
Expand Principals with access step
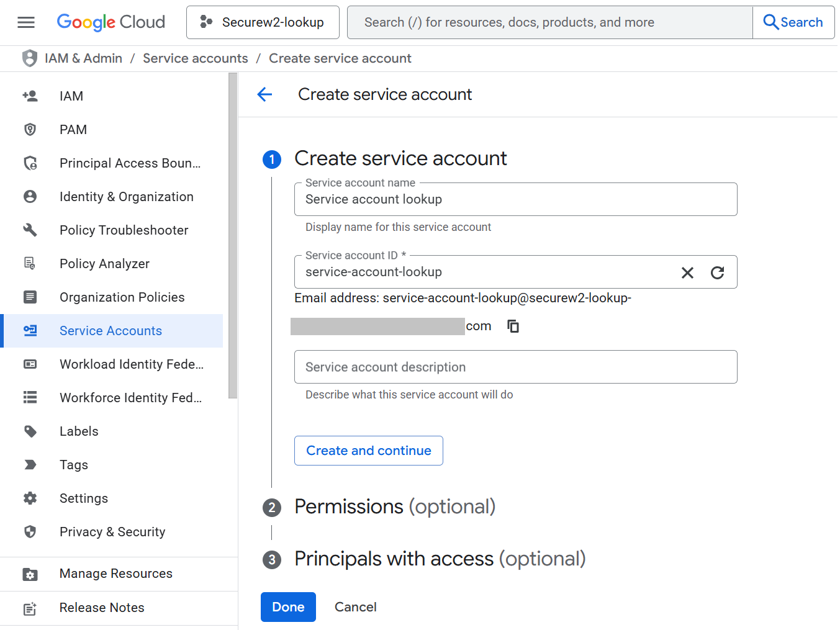440,559
